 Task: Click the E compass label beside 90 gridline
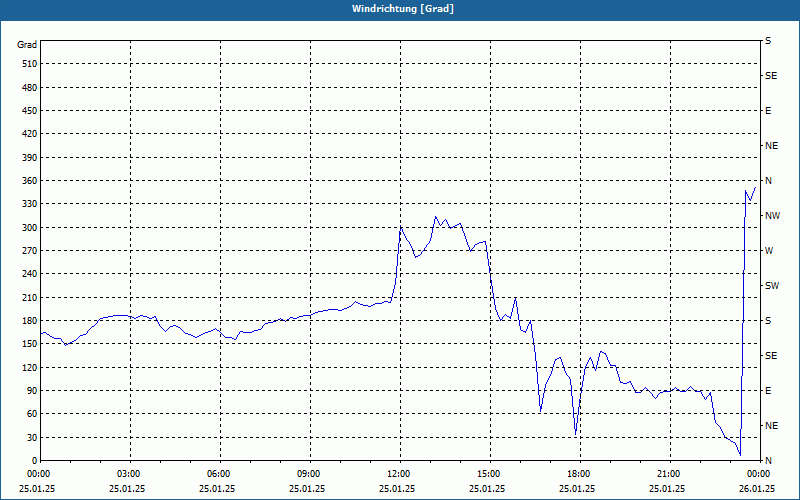coord(768,391)
